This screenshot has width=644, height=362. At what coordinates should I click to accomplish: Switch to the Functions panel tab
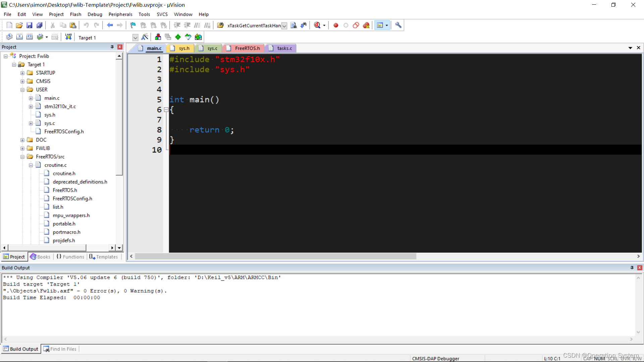tap(70, 257)
